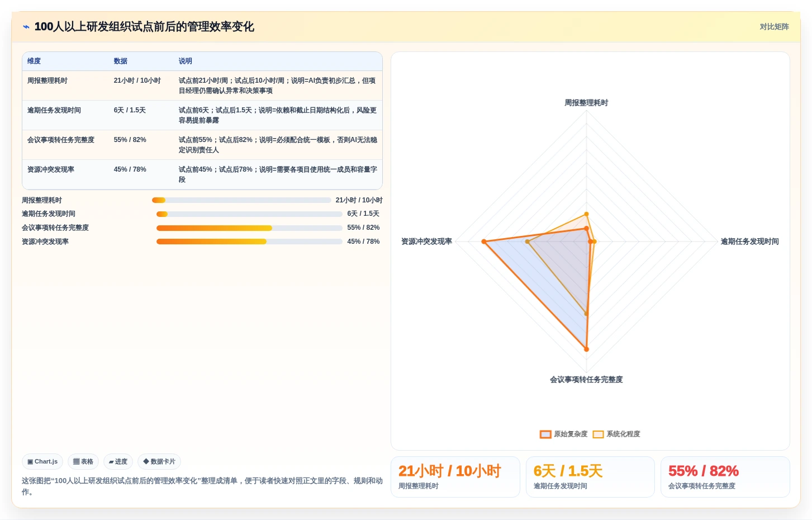Screen dimensions: 812x520
Task: Click orange radar point on 会议事项转任务完整度 axis
Action: click(x=586, y=349)
